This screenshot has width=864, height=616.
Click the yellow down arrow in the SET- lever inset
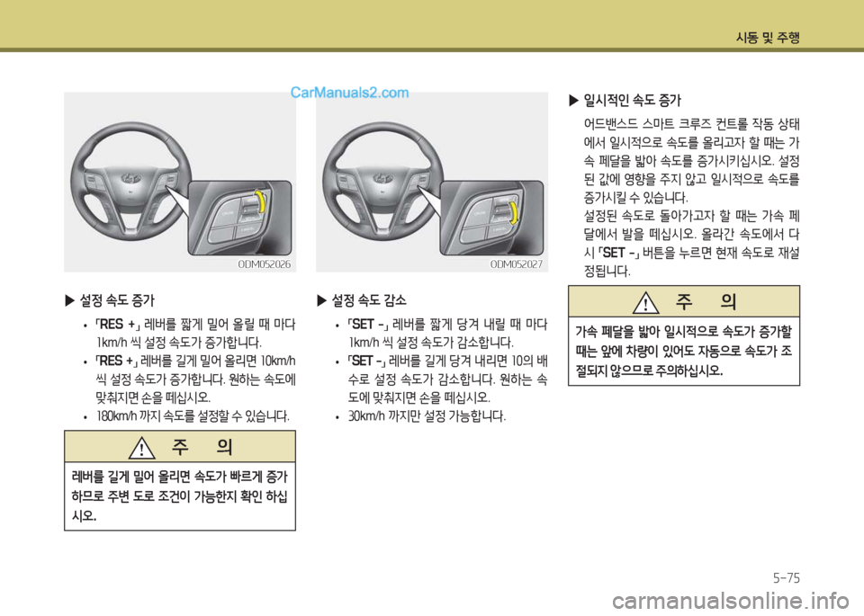coord(514,213)
